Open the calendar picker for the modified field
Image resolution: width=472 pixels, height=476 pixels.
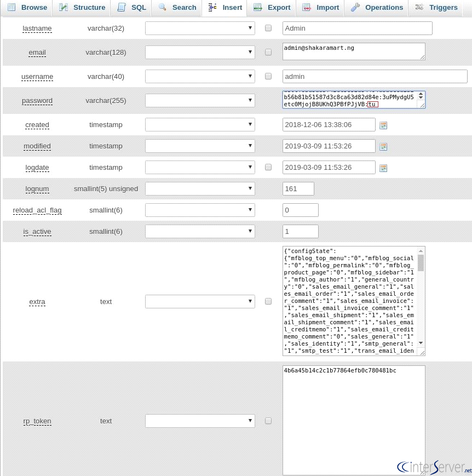point(383,146)
